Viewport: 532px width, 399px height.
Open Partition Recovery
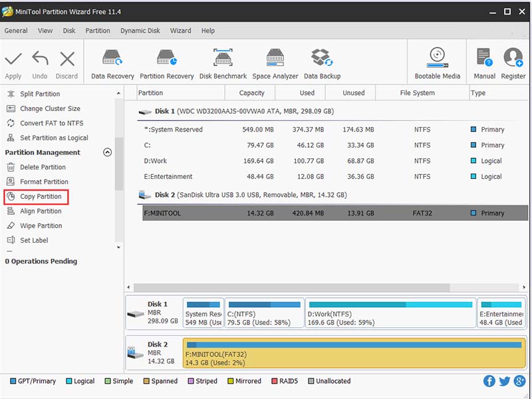coord(167,65)
